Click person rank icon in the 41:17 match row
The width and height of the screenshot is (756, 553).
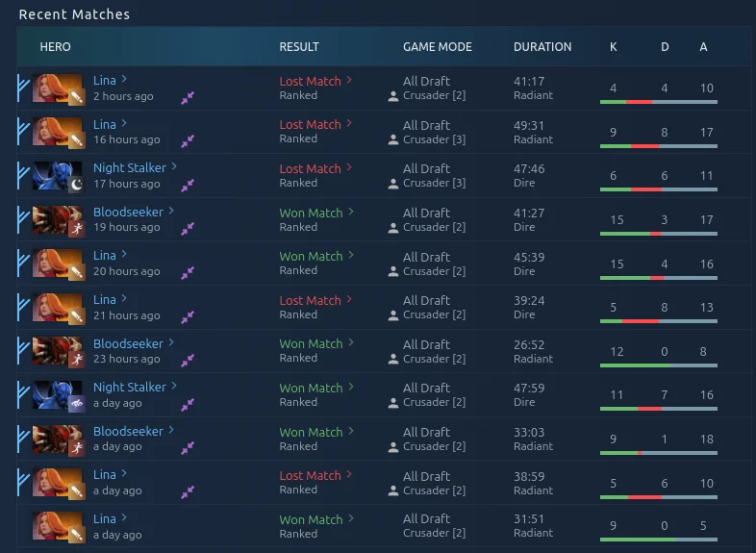tap(393, 96)
